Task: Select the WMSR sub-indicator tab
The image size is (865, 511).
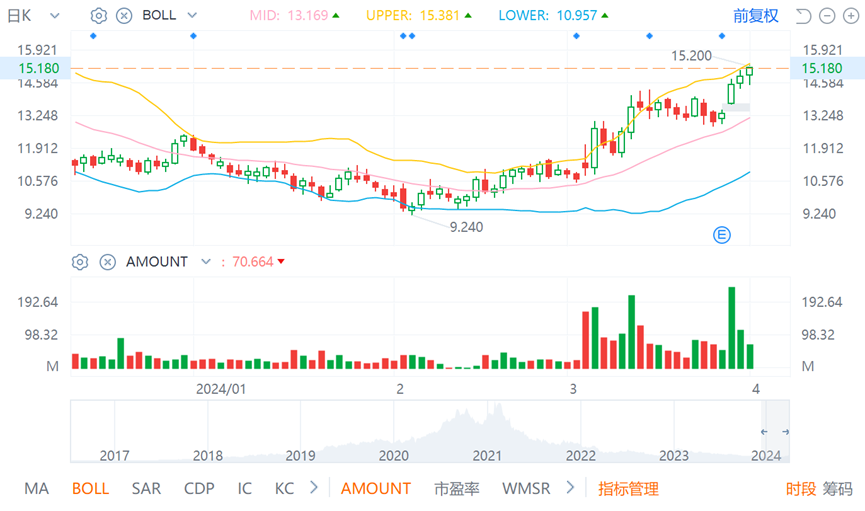Action: tap(526, 488)
